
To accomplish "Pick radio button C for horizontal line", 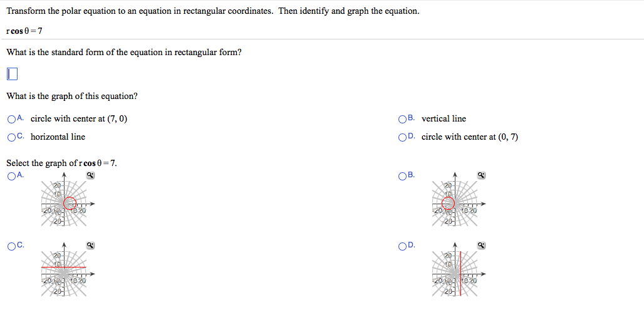I will pyautogui.click(x=12, y=137).
